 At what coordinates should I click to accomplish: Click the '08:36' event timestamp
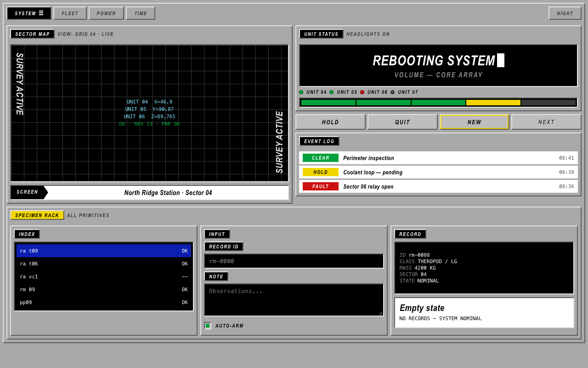[566, 186]
